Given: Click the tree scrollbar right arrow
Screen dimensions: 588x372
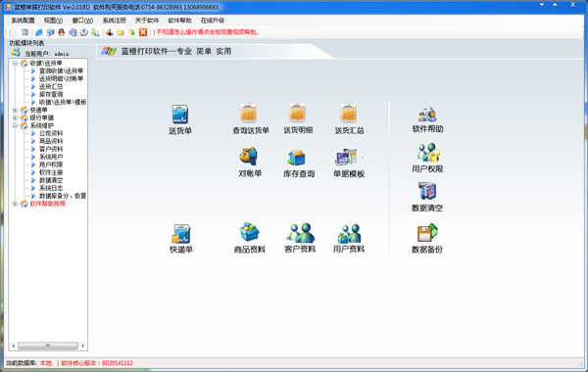Looking at the screenshot, I should (83, 346).
